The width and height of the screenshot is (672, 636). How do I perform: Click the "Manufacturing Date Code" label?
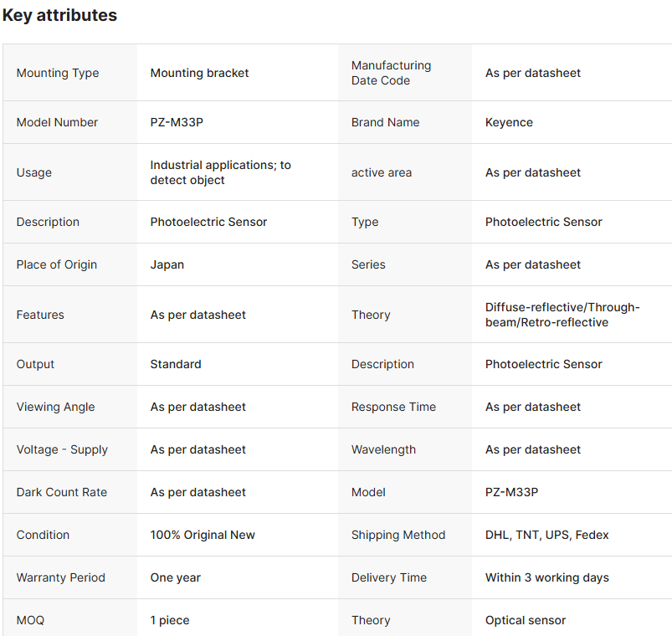click(391, 73)
